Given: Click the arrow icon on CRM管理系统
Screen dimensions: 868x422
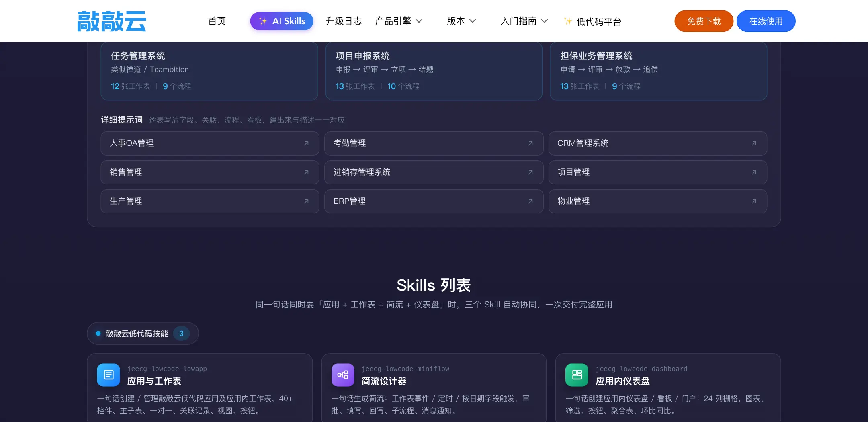Looking at the screenshot, I should [x=754, y=143].
